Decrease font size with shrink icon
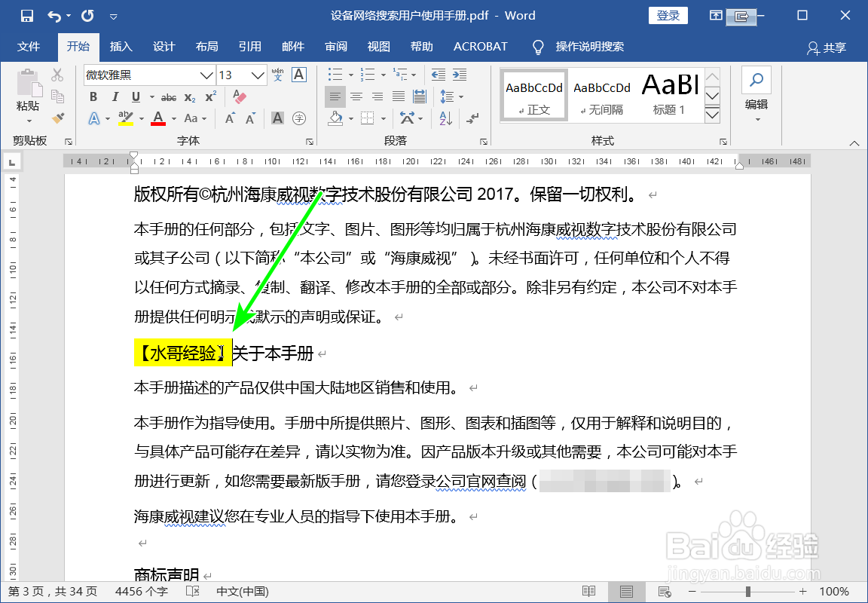The height and width of the screenshot is (603, 868). [x=251, y=118]
